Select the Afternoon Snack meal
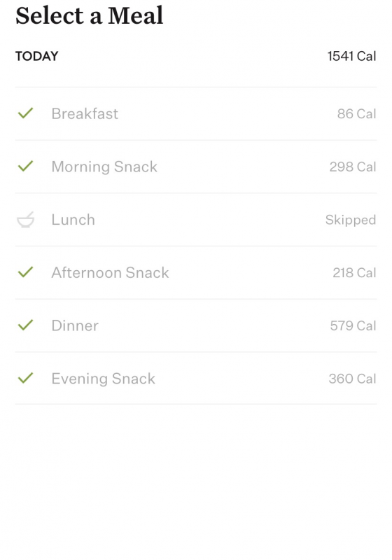The height and width of the screenshot is (560, 392). click(x=195, y=272)
